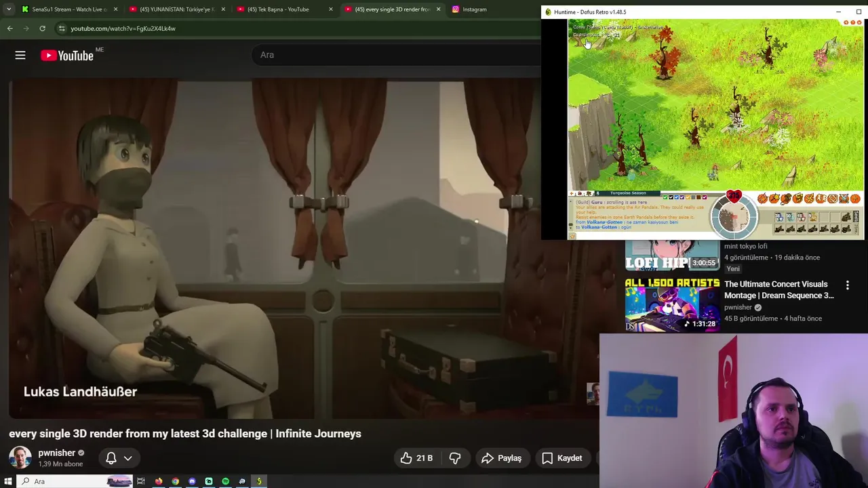868x488 pixels.
Task: Click the red heart showing 375 health
Action: [x=734, y=195]
